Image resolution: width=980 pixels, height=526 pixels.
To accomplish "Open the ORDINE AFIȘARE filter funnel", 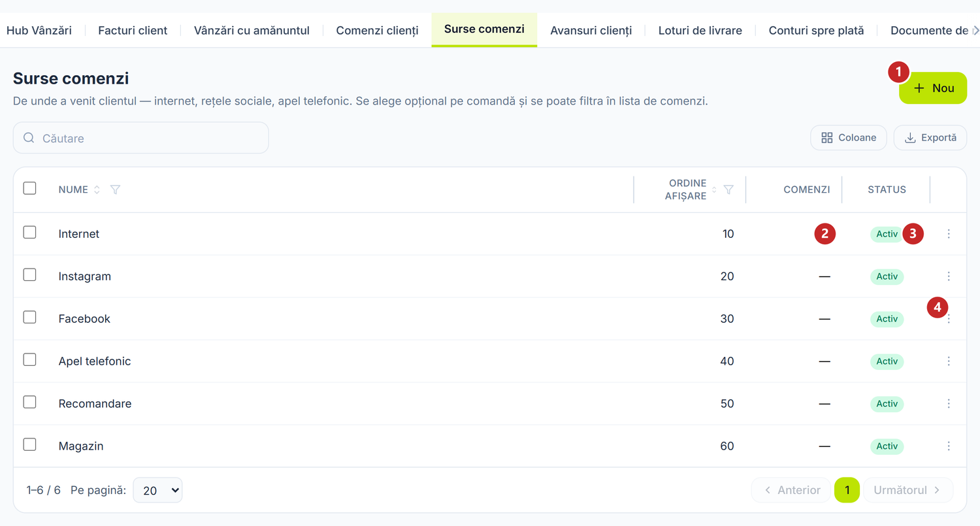I will coord(728,189).
